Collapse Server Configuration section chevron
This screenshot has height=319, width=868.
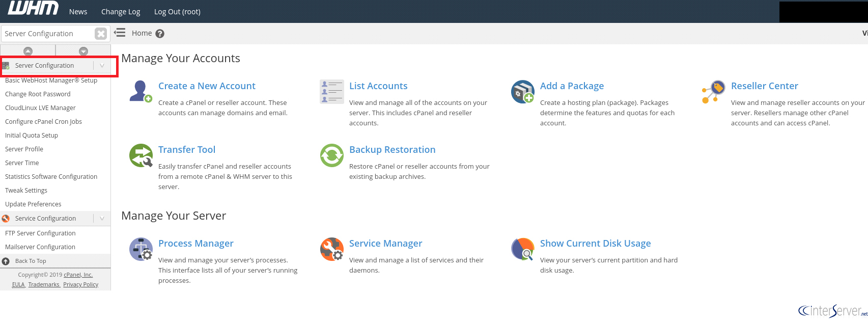pyautogui.click(x=102, y=66)
